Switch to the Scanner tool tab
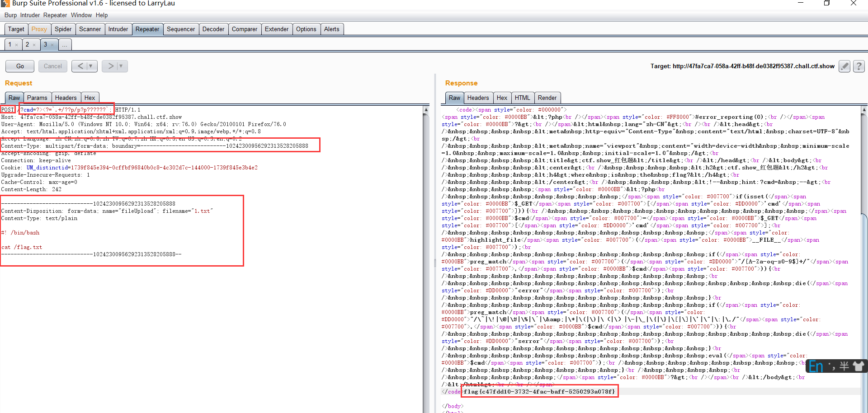The image size is (868, 413). (90, 29)
